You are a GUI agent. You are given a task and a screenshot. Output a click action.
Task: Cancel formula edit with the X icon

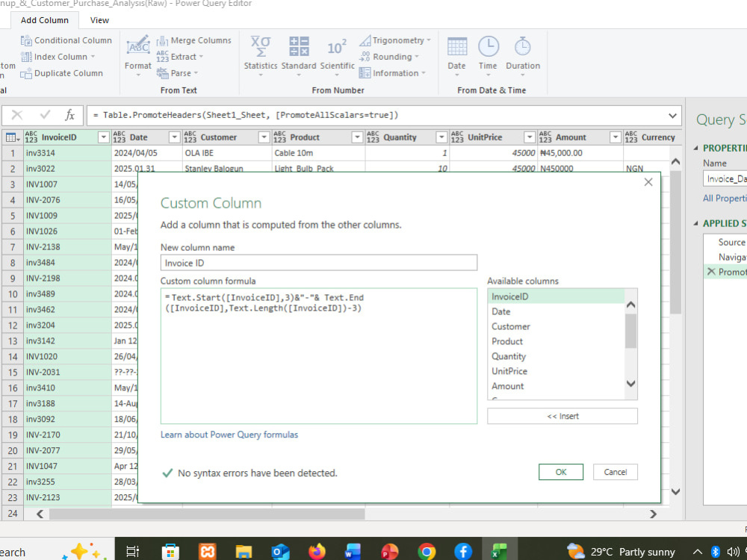click(x=17, y=115)
